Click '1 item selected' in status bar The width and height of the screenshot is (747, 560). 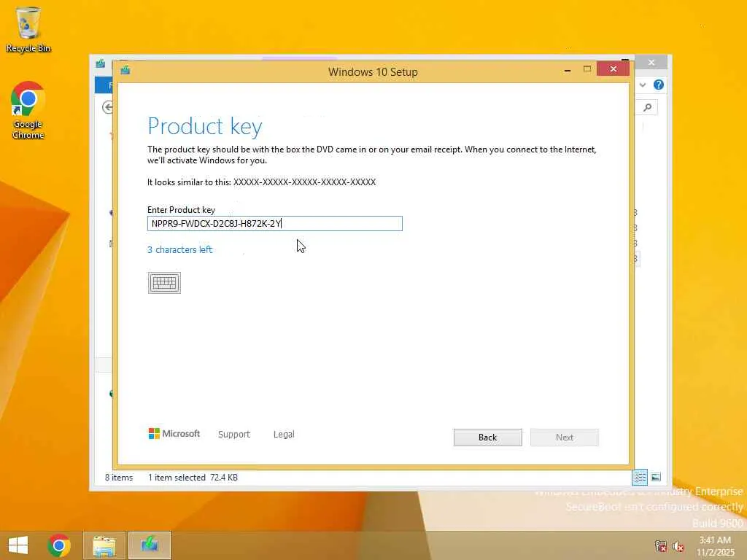click(177, 478)
